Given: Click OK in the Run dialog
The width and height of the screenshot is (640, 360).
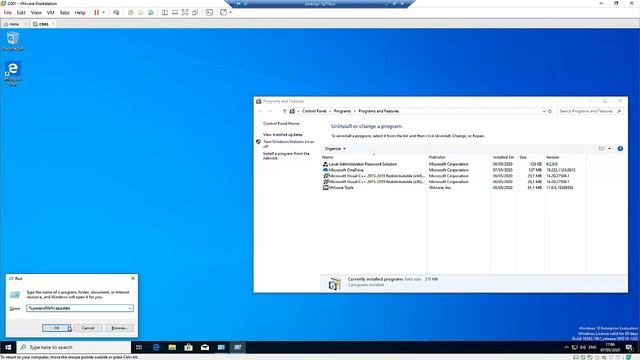Looking at the screenshot, I should point(56,328).
